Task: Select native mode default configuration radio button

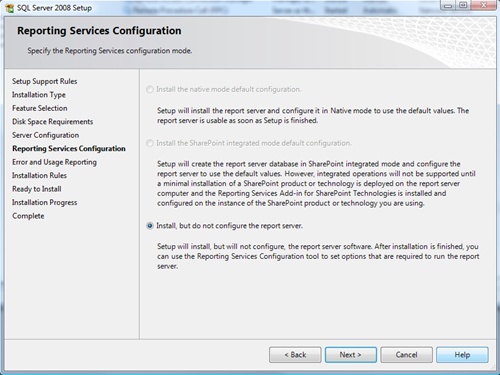Action: click(x=150, y=89)
